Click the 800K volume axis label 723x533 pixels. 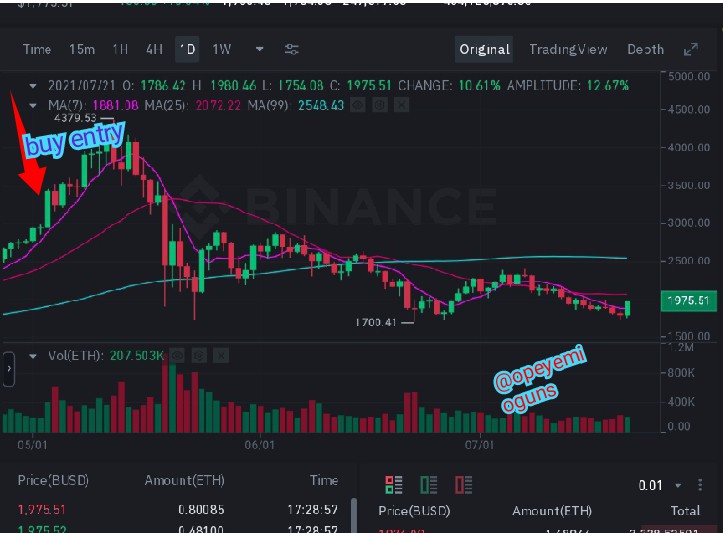coord(681,373)
